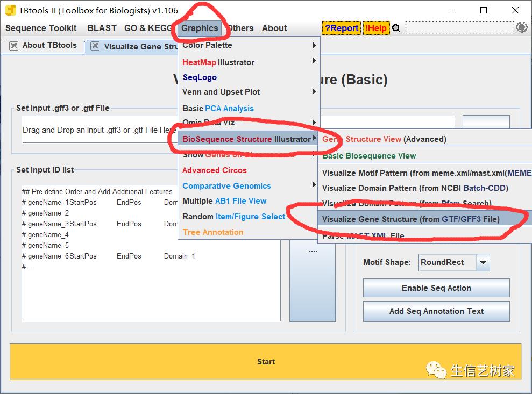Close the Visualize Gene Structure tab
532x394 pixels.
(95, 46)
